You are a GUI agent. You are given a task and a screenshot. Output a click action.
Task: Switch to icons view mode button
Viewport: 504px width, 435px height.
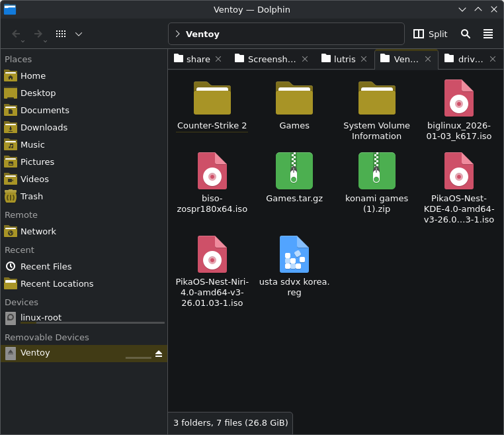(61, 34)
